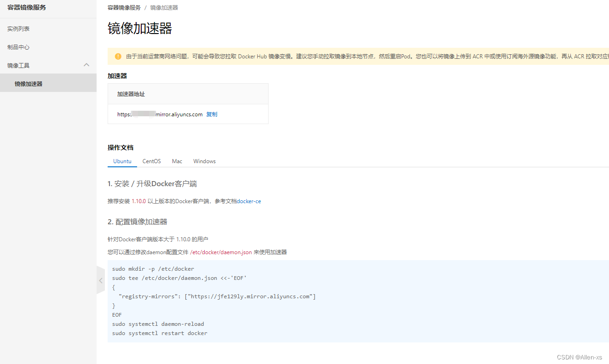Click 镜像工具 sidebar group label
The height and width of the screenshot is (364, 609).
click(18, 65)
